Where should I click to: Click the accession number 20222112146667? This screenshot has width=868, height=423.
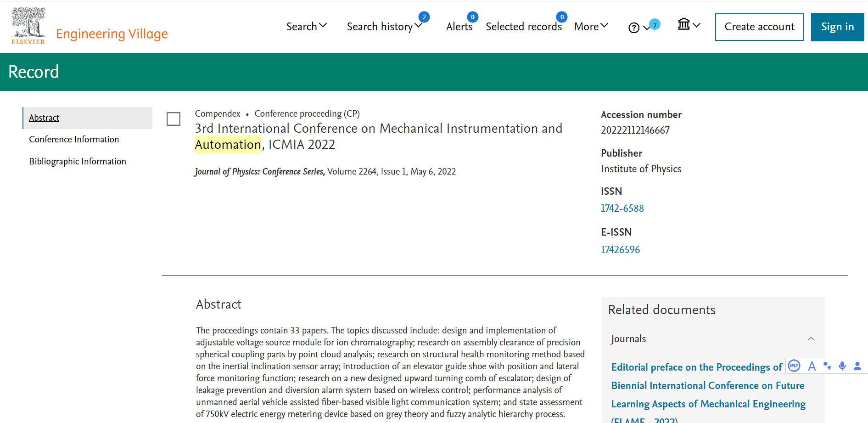point(635,130)
